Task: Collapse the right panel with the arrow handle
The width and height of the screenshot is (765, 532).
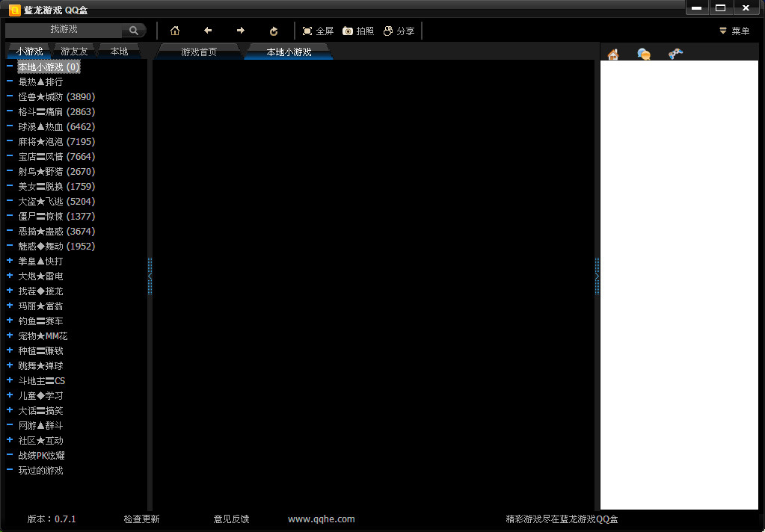Action: (597, 276)
